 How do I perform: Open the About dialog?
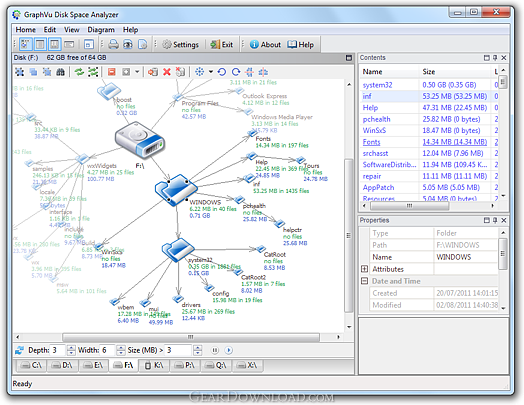pos(265,44)
